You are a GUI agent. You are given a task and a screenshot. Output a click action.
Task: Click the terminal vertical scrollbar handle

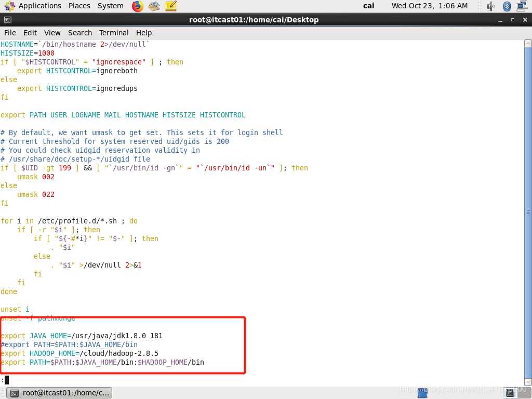tap(528, 212)
